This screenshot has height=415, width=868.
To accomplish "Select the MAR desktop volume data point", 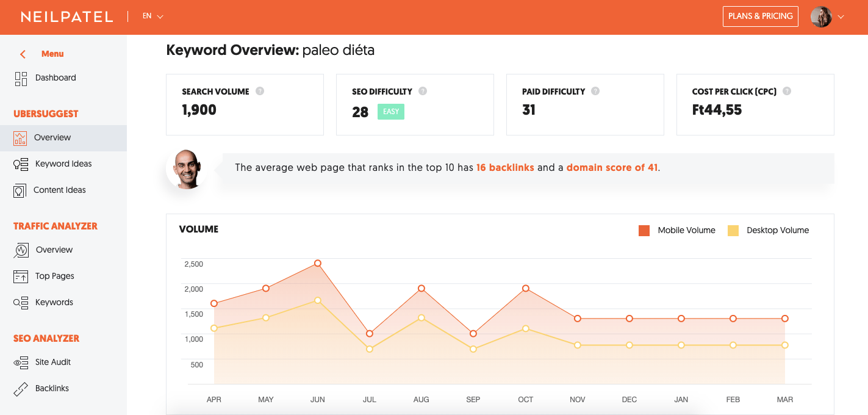I will (785, 345).
